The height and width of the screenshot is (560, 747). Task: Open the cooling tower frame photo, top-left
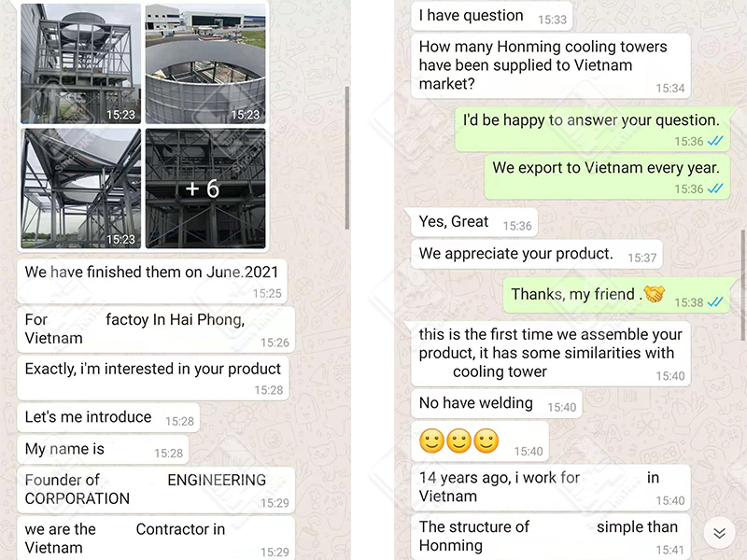[x=80, y=63]
